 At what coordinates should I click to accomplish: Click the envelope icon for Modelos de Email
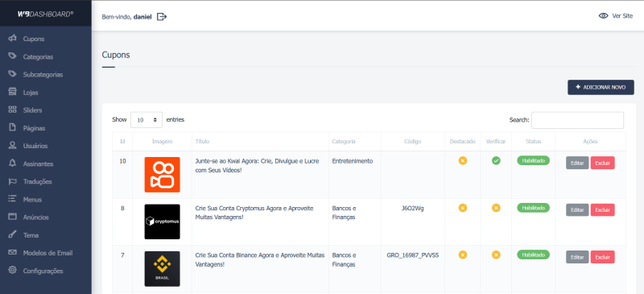(x=12, y=252)
